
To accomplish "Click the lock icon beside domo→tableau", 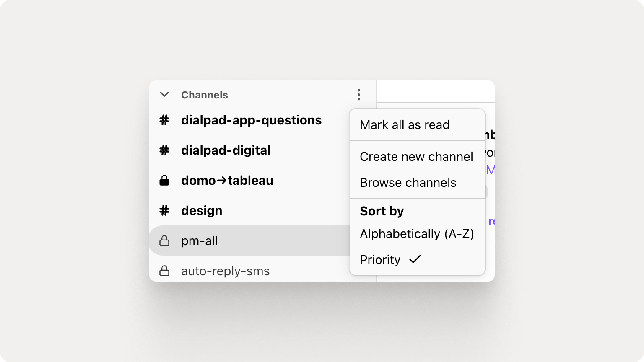I will pos(164,181).
